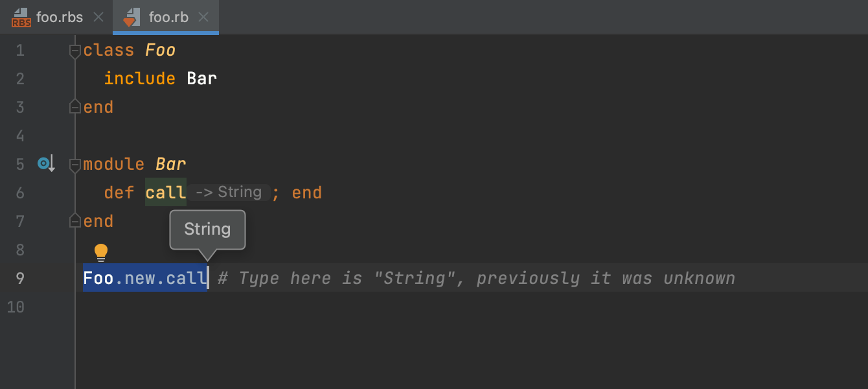Click the '-> String' inlay type hint
This screenshot has height=389, width=868.
pos(229,193)
